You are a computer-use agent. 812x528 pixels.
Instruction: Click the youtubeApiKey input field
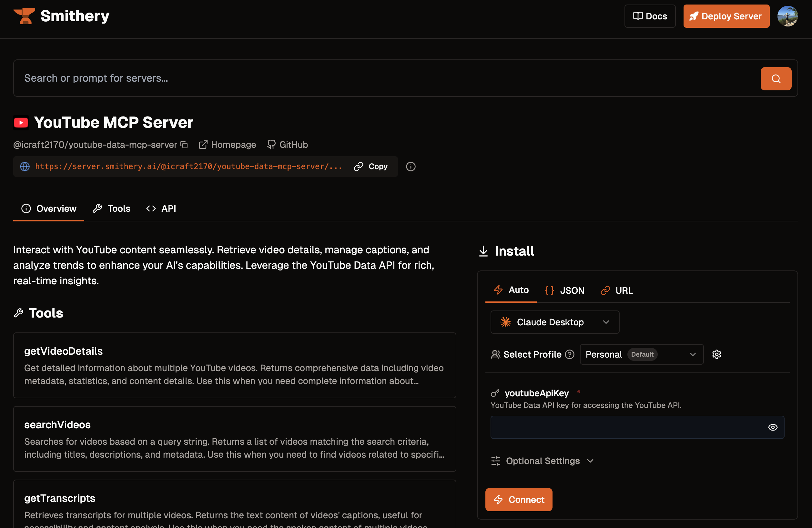tap(637, 427)
